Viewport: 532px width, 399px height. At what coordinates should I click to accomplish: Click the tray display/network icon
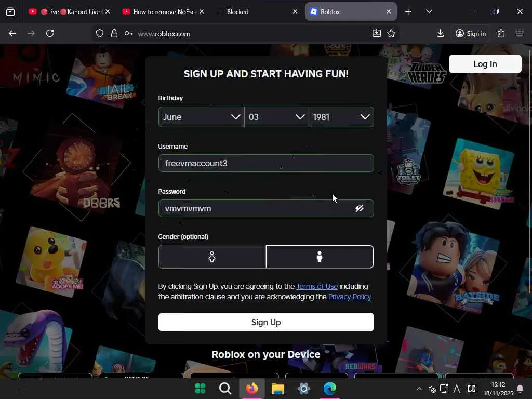[444, 389]
